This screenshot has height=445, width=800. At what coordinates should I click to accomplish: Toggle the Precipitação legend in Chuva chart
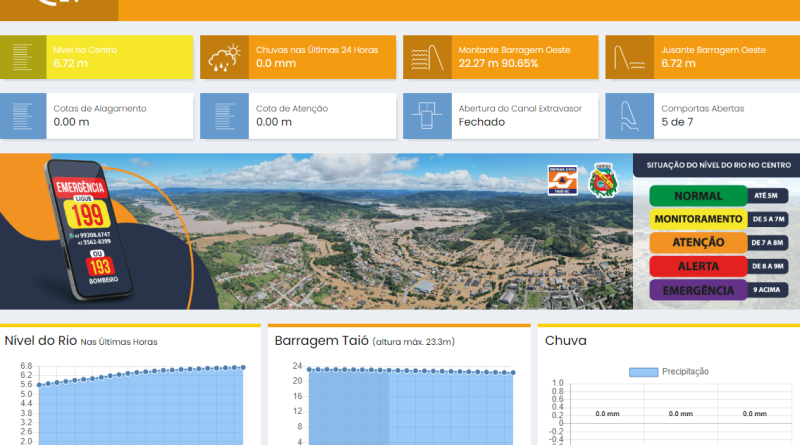[x=669, y=372]
